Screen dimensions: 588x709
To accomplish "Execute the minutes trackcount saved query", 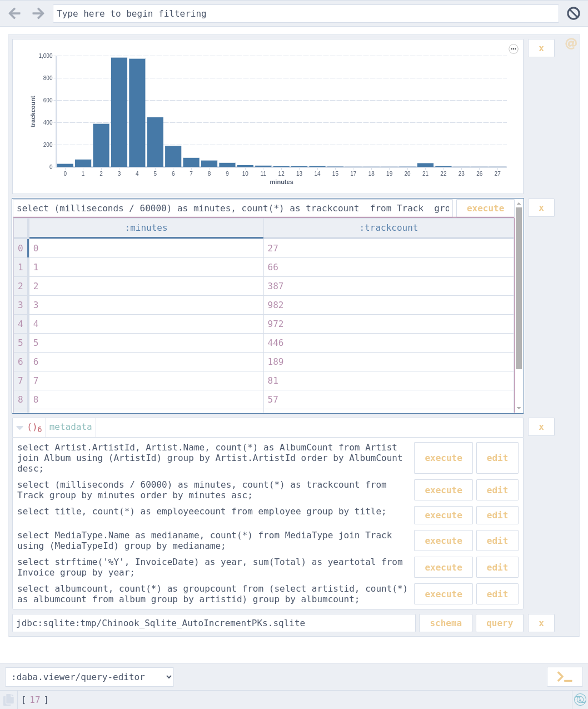I will tap(444, 490).
